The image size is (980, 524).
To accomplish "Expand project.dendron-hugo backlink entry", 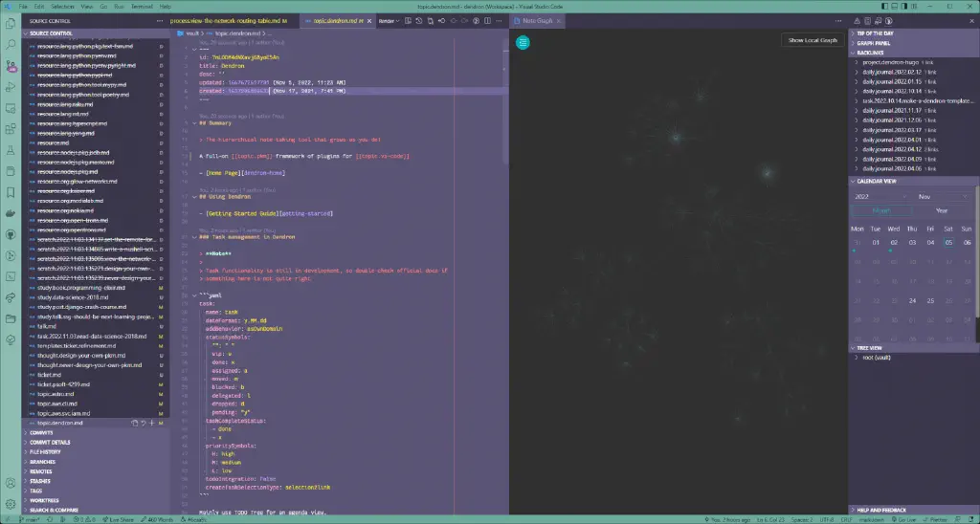I will [914, 62].
